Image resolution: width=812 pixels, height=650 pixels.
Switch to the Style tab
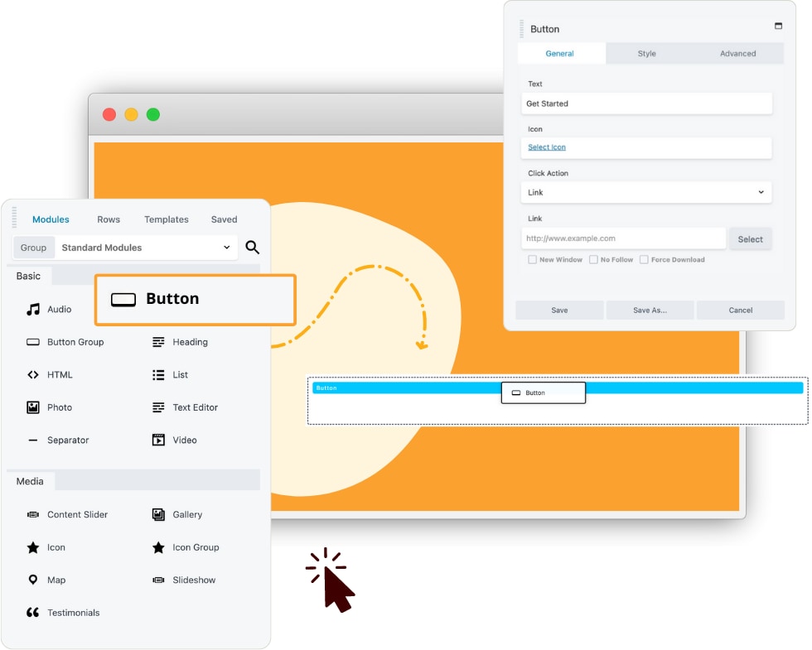(x=646, y=53)
